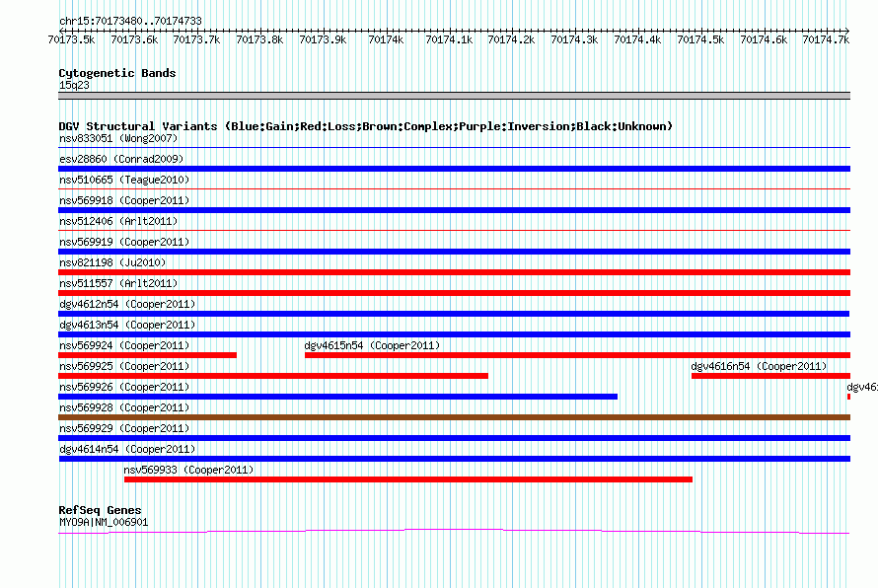Click the RefSeq Genes track title
Screen dimensions: 878x588
101,510
